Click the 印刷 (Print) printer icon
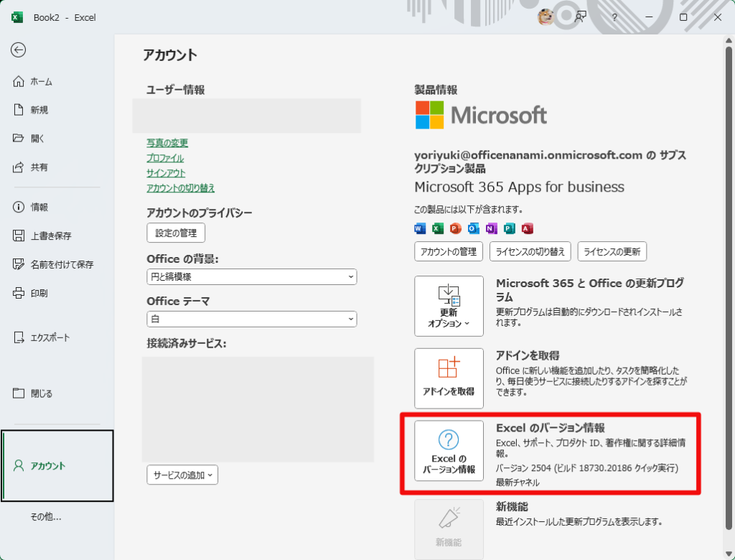 click(x=19, y=293)
